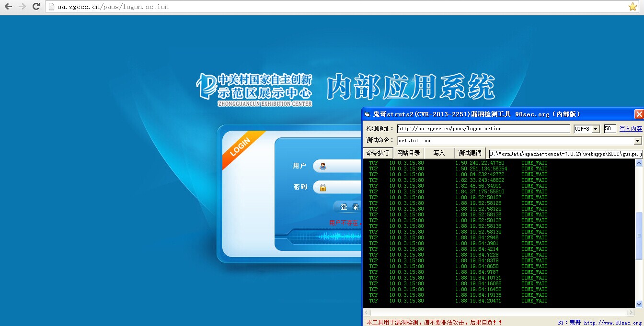Click the 检测地址 URL input box
The height and width of the screenshot is (326, 644).
pos(483,128)
